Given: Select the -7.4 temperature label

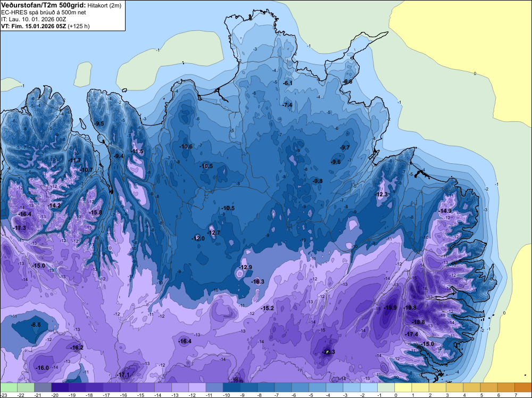Looking at the screenshot, I should 287,105.
